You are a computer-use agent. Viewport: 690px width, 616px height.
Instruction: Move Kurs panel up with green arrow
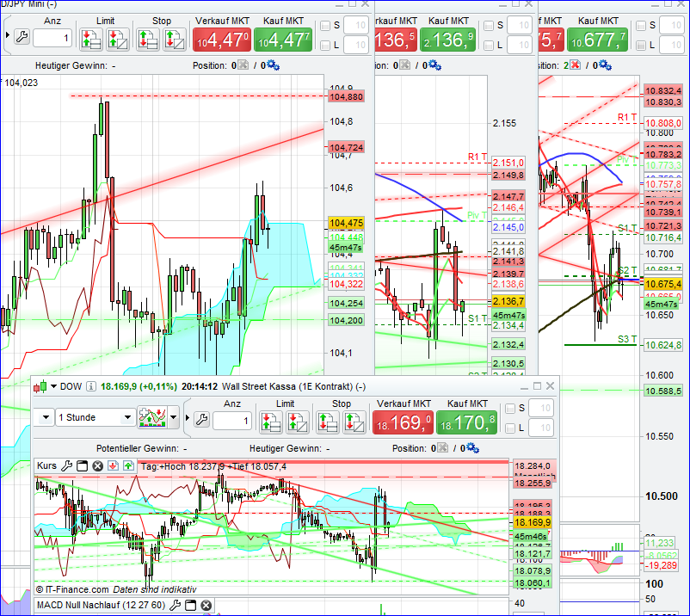click(128, 465)
